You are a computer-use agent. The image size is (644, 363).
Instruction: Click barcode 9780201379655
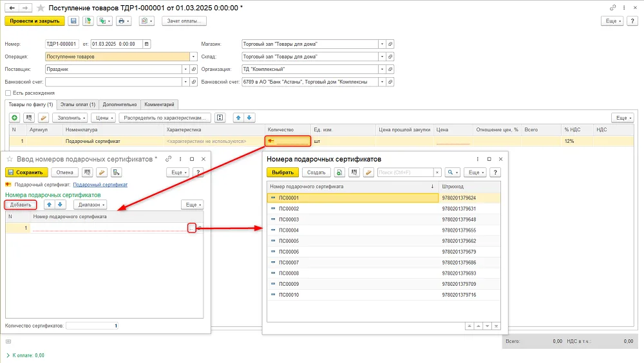pyautogui.click(x=459, y=230)
